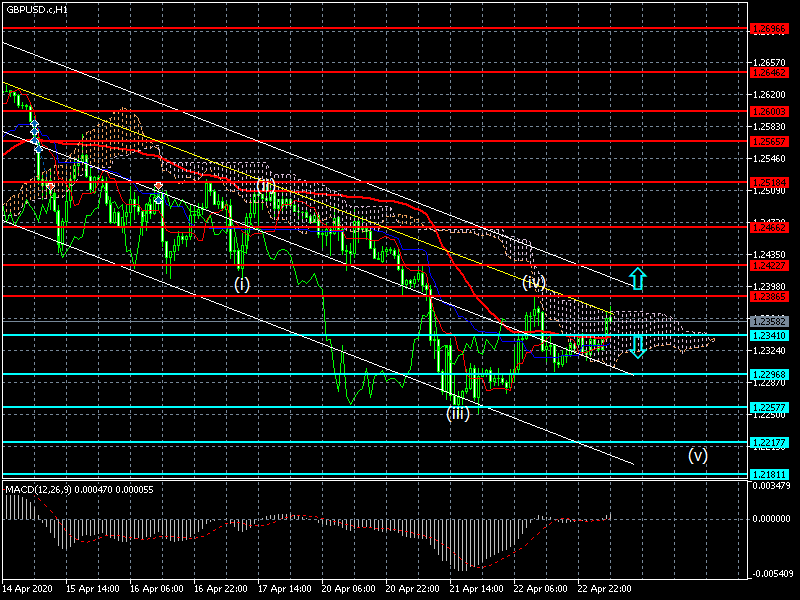Click the 1.23240 price scale value
800x600 pixels.
(769, 351)
